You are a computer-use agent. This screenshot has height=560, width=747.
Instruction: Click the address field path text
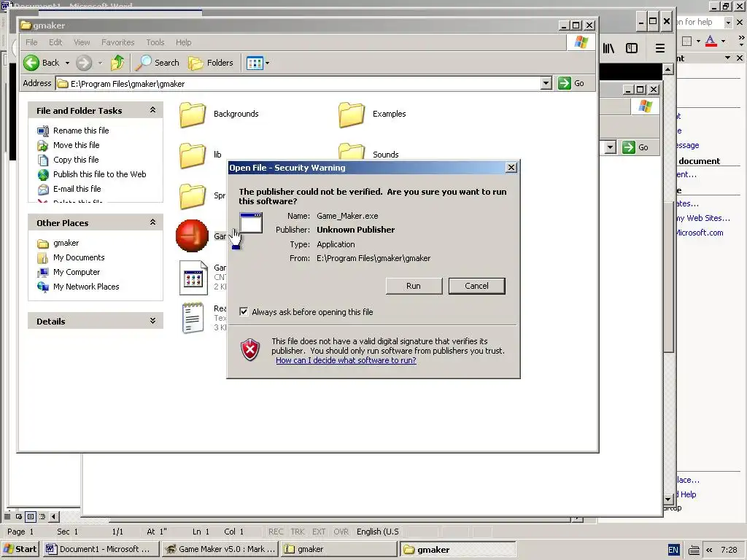pyautogui.click(x=128, y=84)
